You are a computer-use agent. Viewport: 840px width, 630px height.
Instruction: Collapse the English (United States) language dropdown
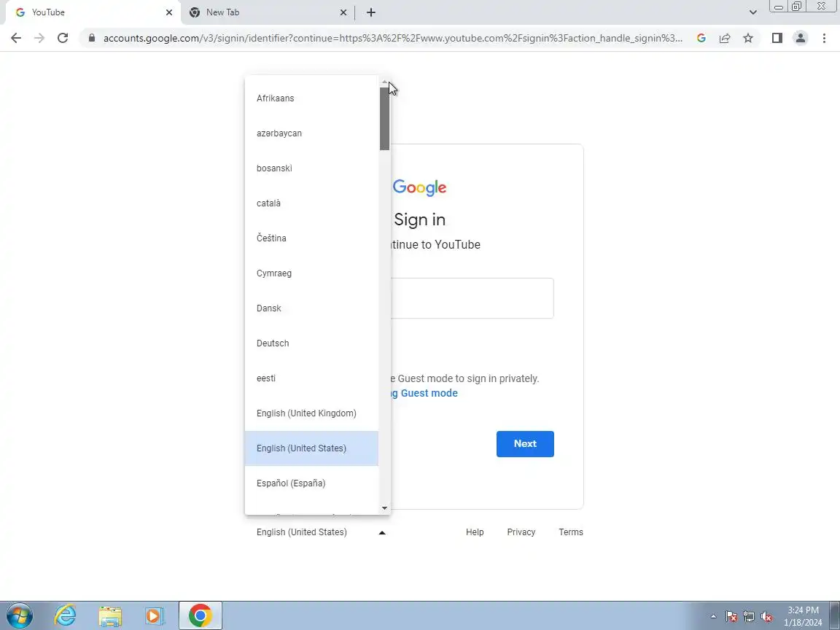click(x=321, y=532)
